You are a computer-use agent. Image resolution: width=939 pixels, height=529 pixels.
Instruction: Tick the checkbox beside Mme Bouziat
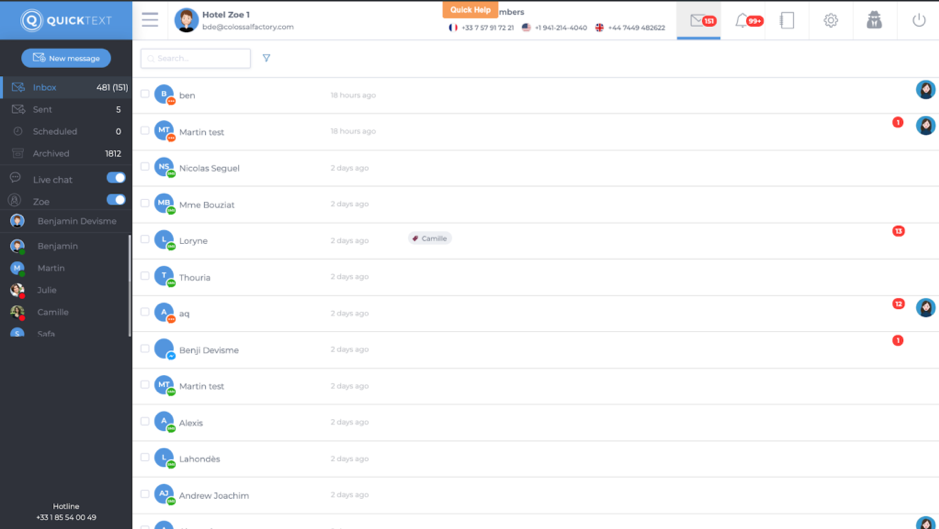click(145, 203)
